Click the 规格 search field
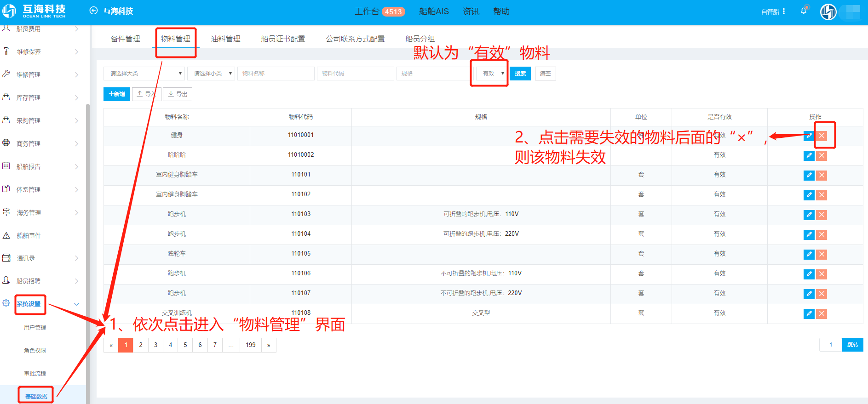The image size is (868, 404). click(435, 74)
